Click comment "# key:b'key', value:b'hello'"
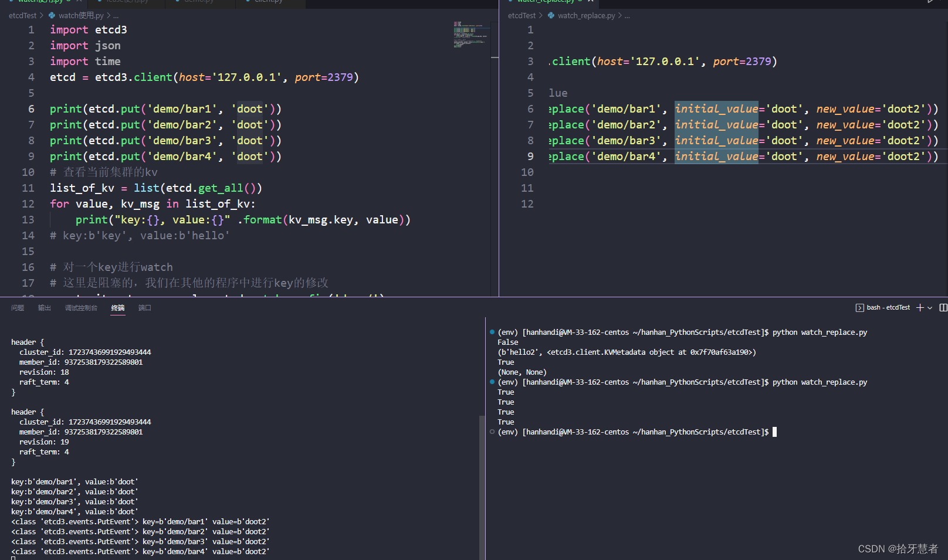The height and width of the screenshot is (560, 948). click(x=140, y=236)
